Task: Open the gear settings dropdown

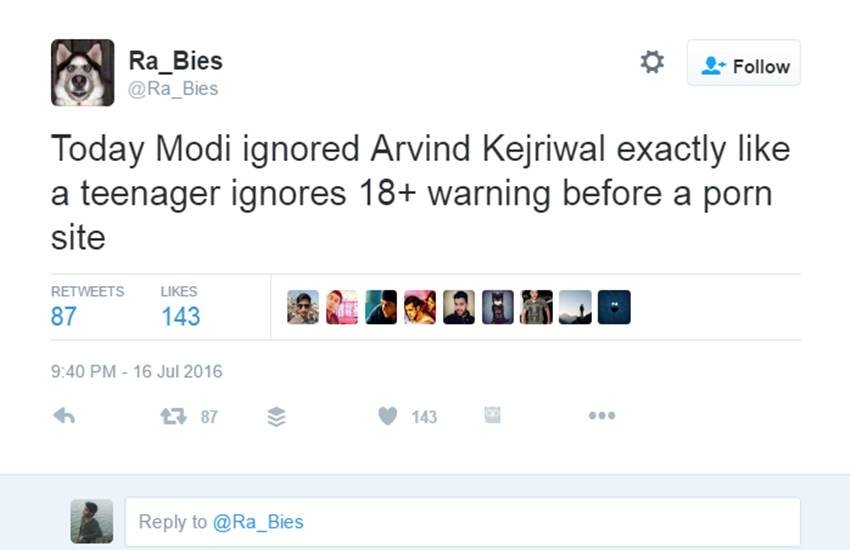Action: click(x=652, y=62)
